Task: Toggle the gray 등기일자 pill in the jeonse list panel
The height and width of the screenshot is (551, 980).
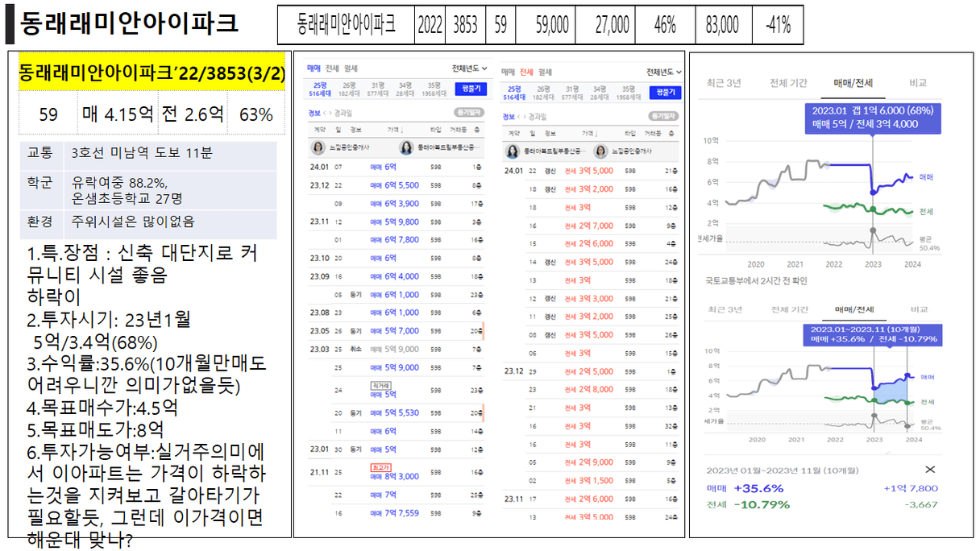Action: click(666, 117)
